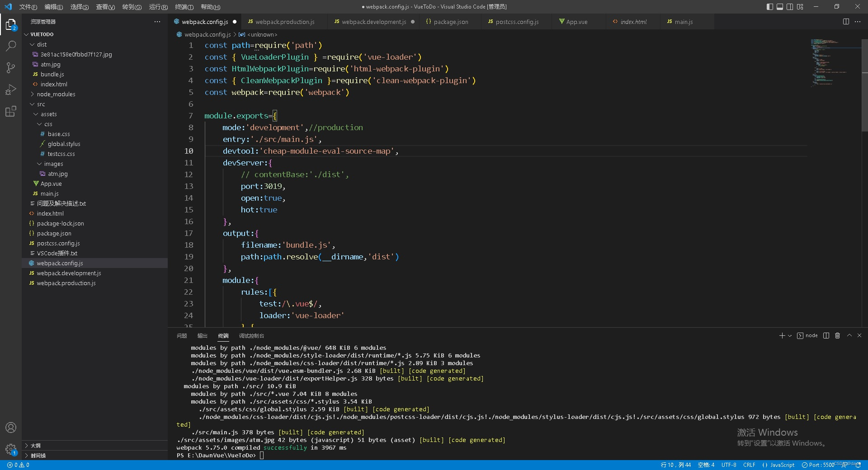Viewport: 868px width, 470px height.
Task: Open the 文件(F) menu
Action: point(28,7)
